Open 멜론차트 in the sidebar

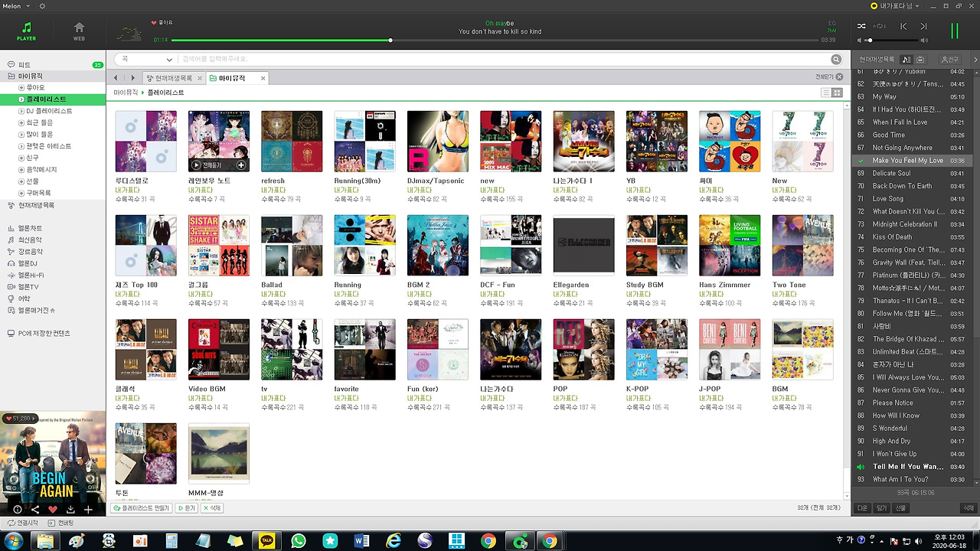[x=30, y=228]
